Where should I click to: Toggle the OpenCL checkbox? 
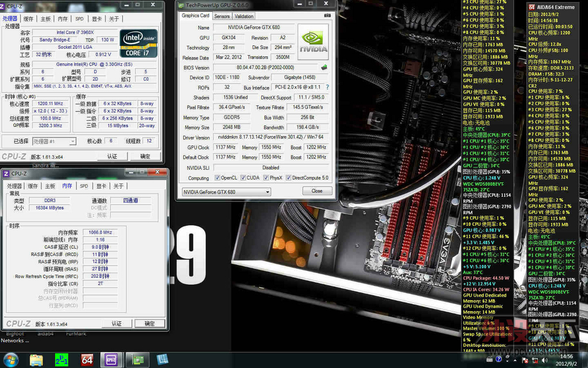(x=218, y=178)
